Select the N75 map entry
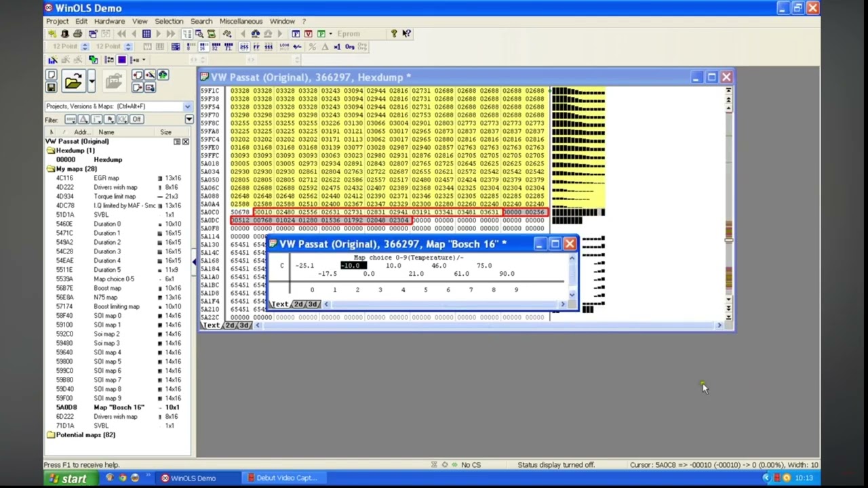 106,297
